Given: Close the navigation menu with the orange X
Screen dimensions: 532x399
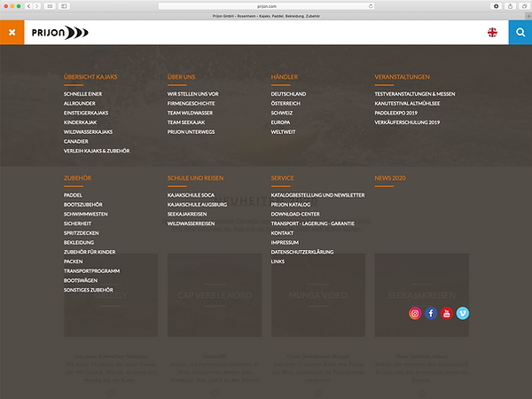Looking at the screenshot, I should 12,32.
